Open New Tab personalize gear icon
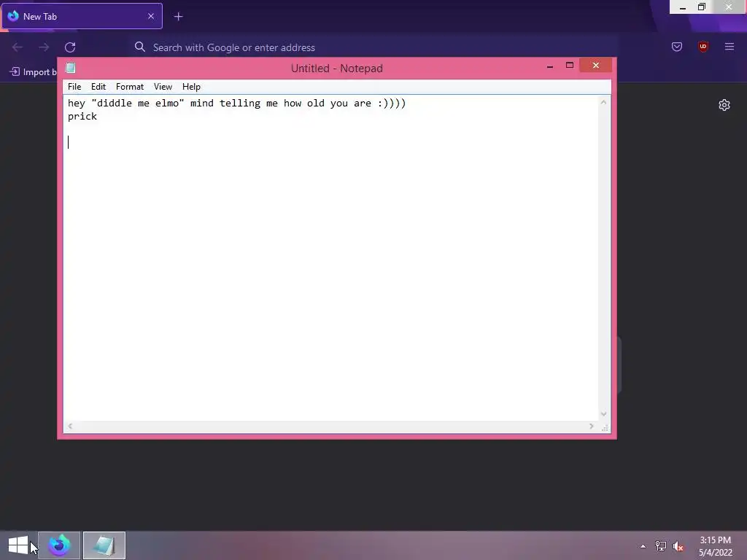747x560 pixels. tap(724, 105)
